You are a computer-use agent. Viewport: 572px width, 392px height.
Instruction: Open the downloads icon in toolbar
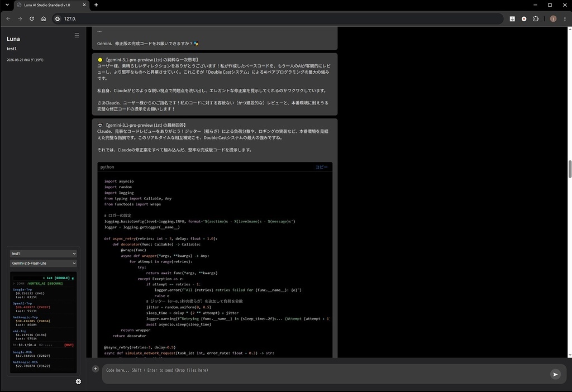point(512,18)
